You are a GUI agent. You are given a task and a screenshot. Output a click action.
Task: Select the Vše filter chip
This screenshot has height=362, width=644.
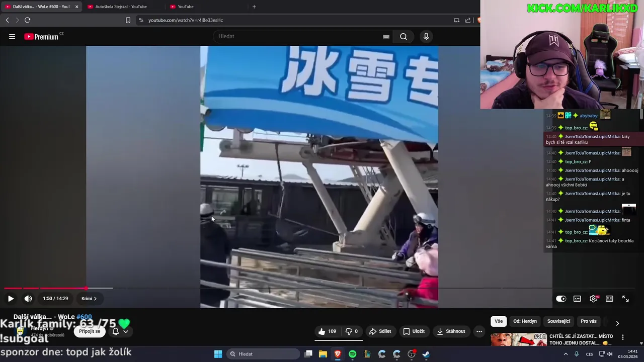(499, 321)
